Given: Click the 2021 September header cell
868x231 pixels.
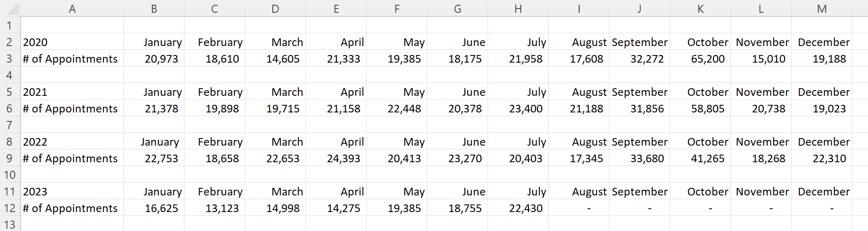Looking at the screenshot, I should tap(640, 92).
